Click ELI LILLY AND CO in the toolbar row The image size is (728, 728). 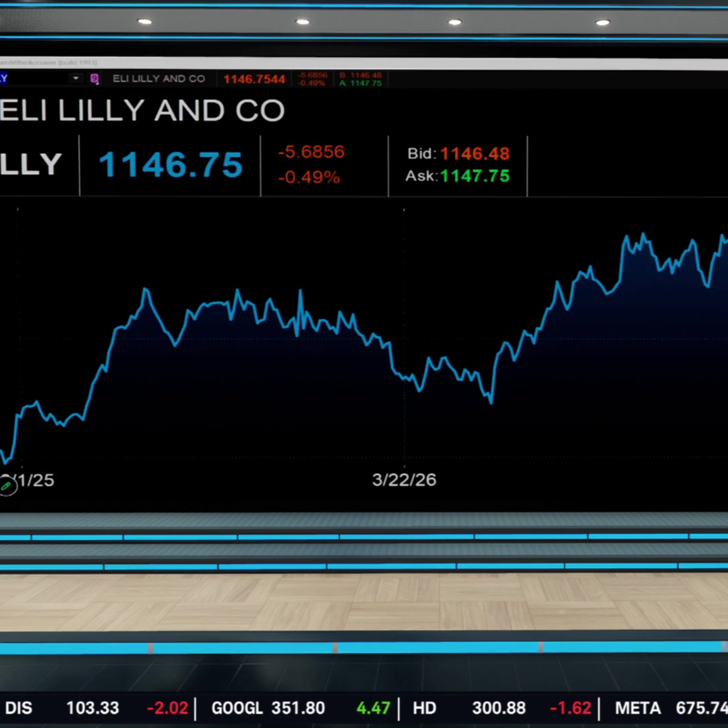point(159,79)
